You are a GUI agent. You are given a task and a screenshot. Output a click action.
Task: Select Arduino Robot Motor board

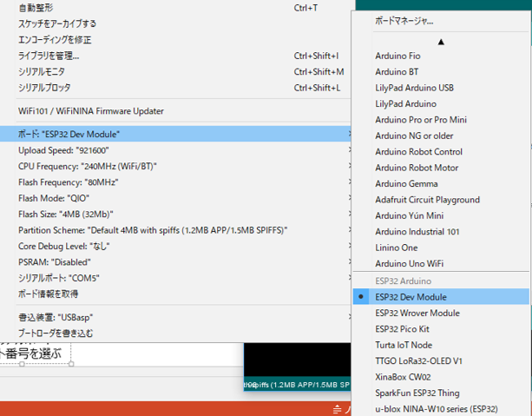click(441, 168)
